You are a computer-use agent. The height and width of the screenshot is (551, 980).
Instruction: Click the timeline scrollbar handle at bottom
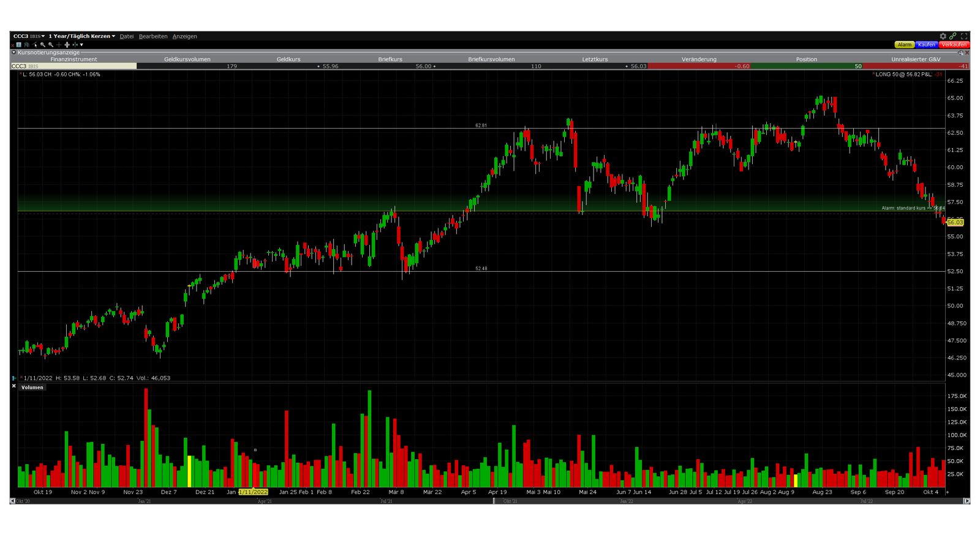[x=494, y=501]
